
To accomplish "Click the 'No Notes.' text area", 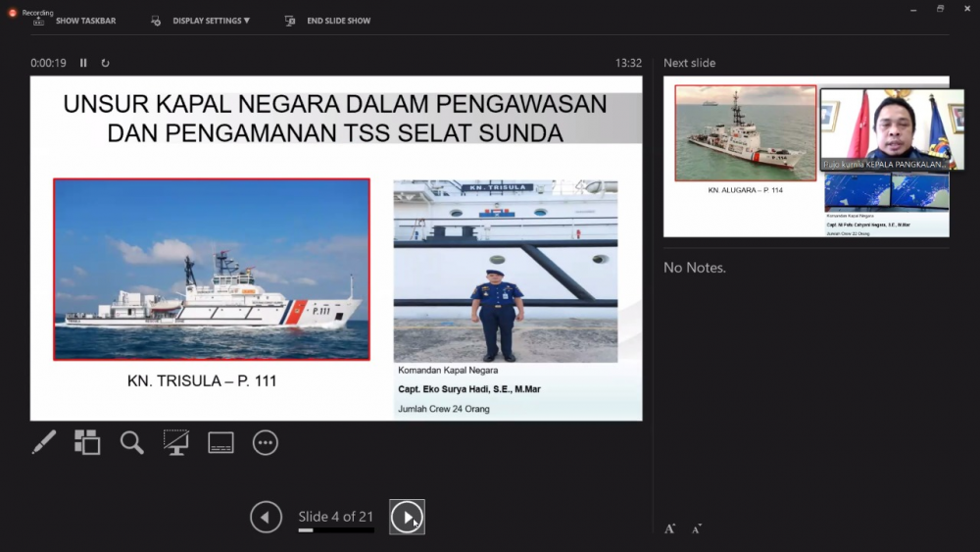I will [695, 268].
